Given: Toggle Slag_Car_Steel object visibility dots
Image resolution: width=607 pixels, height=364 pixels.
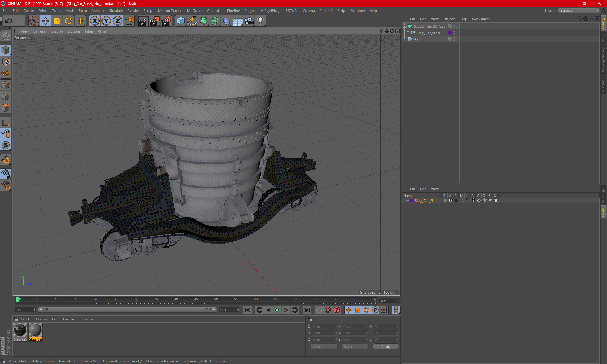Looking at the screenshot, I should pyautogui.click(x=454, y=33).
